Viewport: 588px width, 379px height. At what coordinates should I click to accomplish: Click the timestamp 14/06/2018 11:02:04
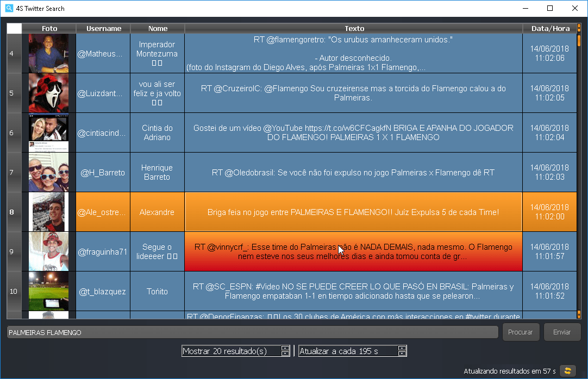click(550, 132)
